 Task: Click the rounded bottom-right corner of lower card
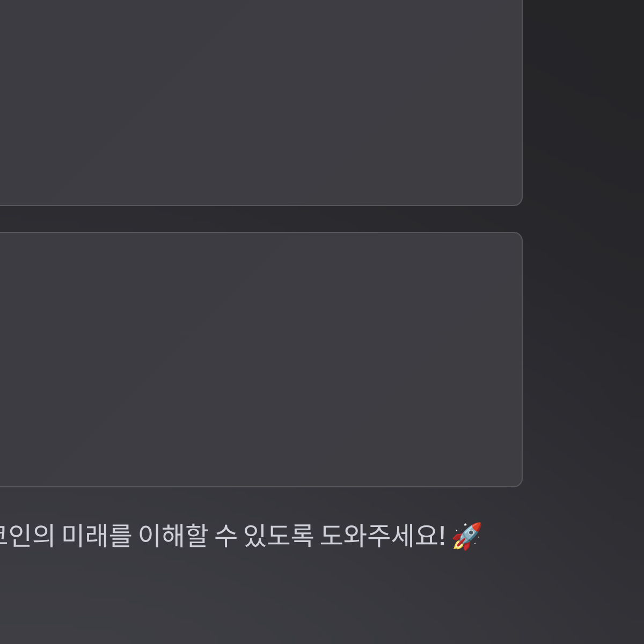pos(518,483)
